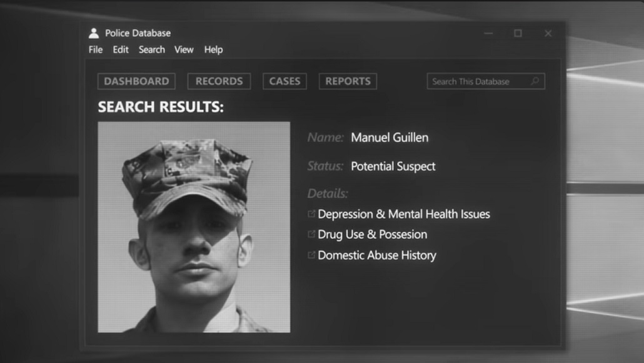Expand the View menu

[184, 49]
